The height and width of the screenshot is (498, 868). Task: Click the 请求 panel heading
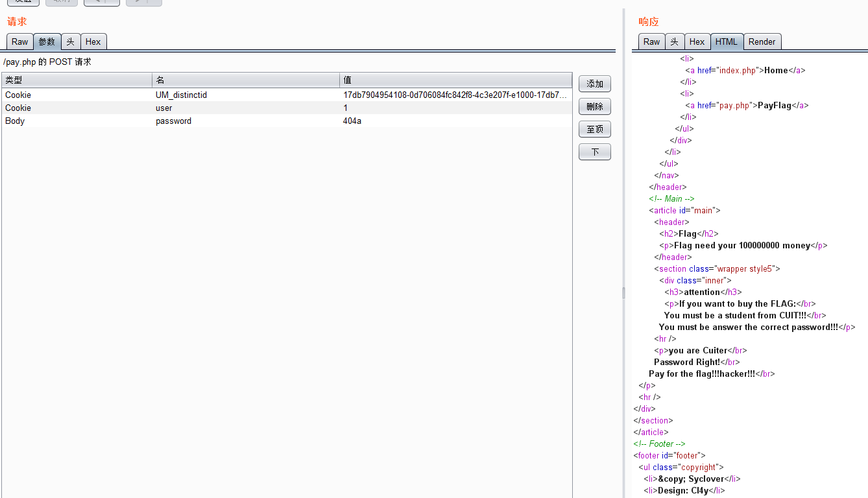pyautogui.click(x=17, y=21)
